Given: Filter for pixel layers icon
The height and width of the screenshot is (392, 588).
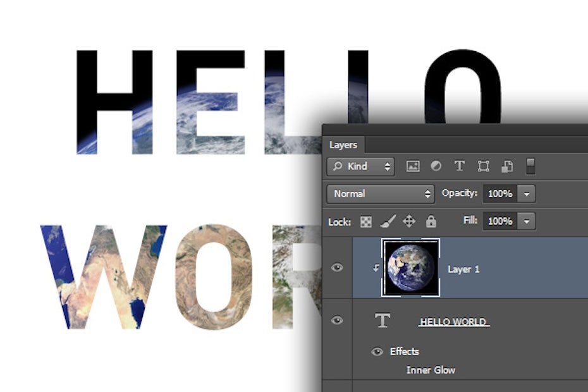Looking at the screenshot, I should pyautogui.click(x=413, y=166).
